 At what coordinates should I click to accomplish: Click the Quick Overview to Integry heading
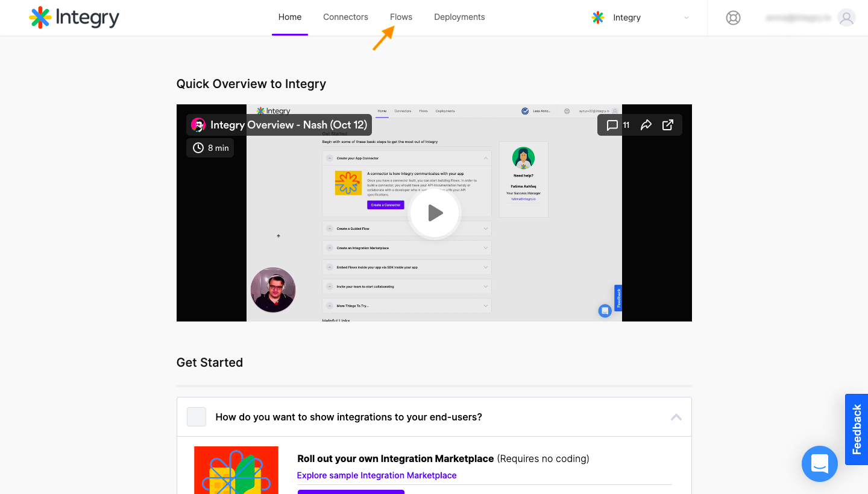tap(251, 84)
